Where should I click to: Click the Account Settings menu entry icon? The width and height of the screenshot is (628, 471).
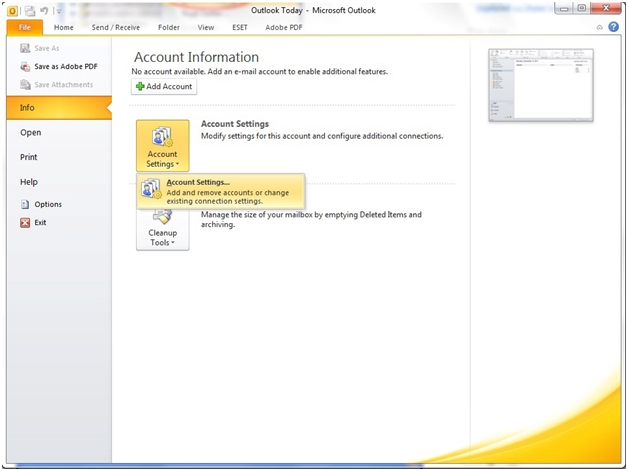tap(151, 189)
